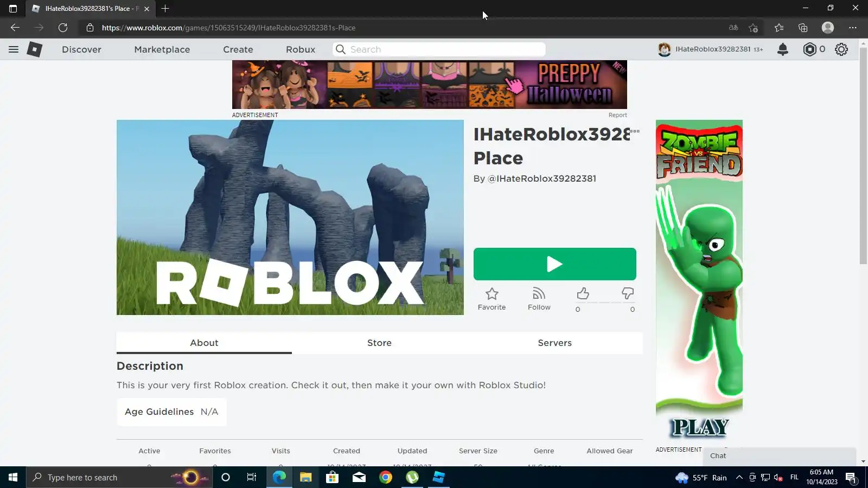Switch to the About tab
Viewport: 868px width, 488px height.
(204, 343)
